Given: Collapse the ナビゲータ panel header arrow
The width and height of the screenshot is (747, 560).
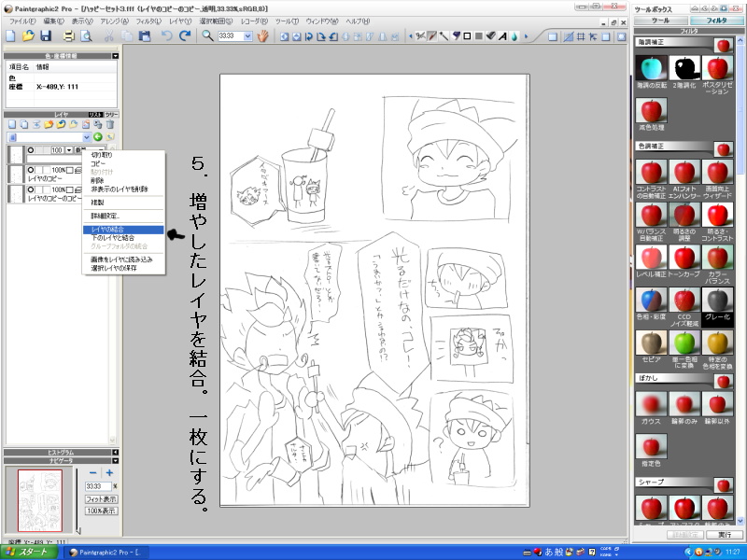Looking at the screenshot, I should pyautogui.click(x=115, y=460).
